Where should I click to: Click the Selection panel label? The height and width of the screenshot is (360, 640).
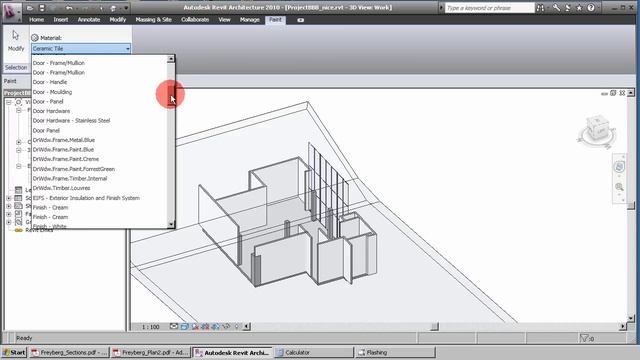pyautogui.click(x=16, y=67)
